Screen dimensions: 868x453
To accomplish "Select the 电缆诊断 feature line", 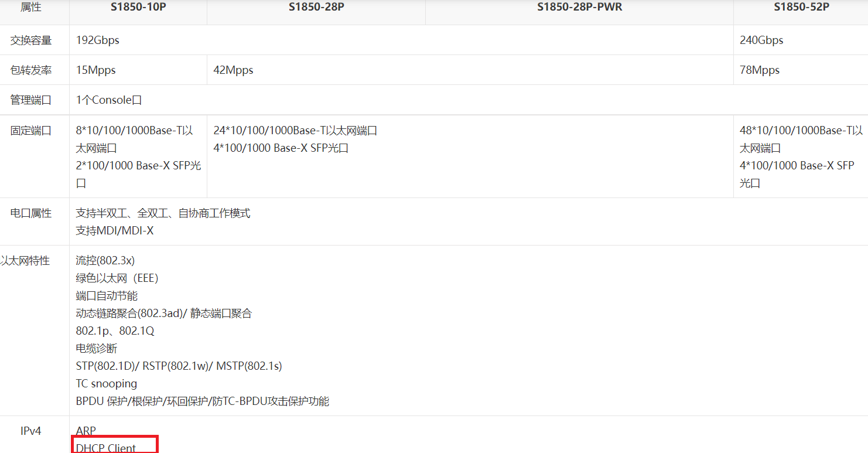I will (97, 349).
